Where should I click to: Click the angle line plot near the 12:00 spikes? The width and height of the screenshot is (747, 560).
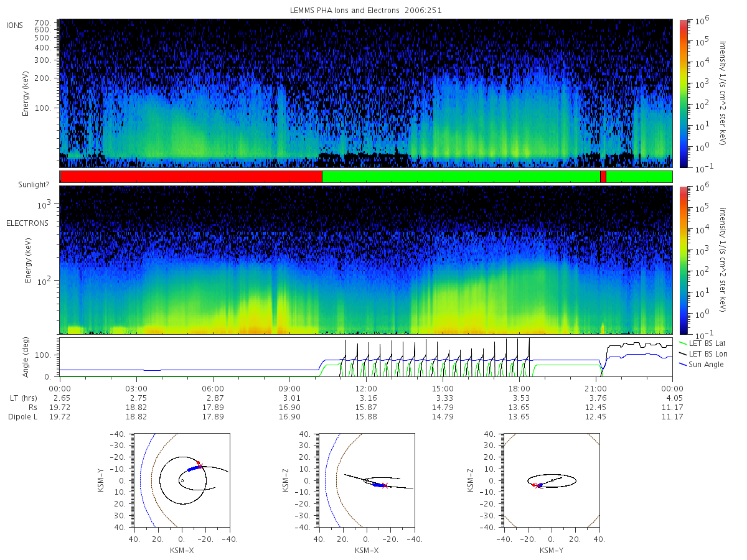(366, 358)
